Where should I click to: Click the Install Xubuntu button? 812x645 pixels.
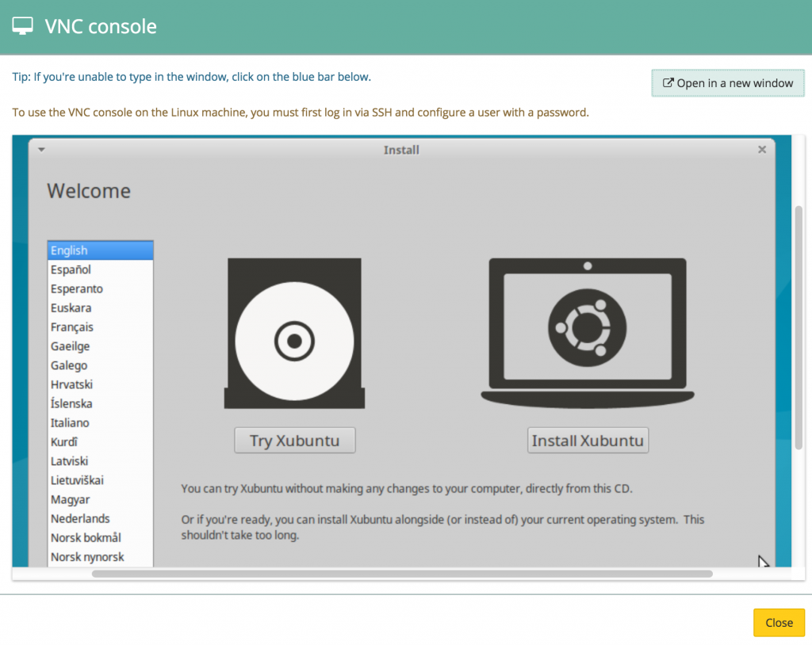pyautogui.click(x=588, y=441)
